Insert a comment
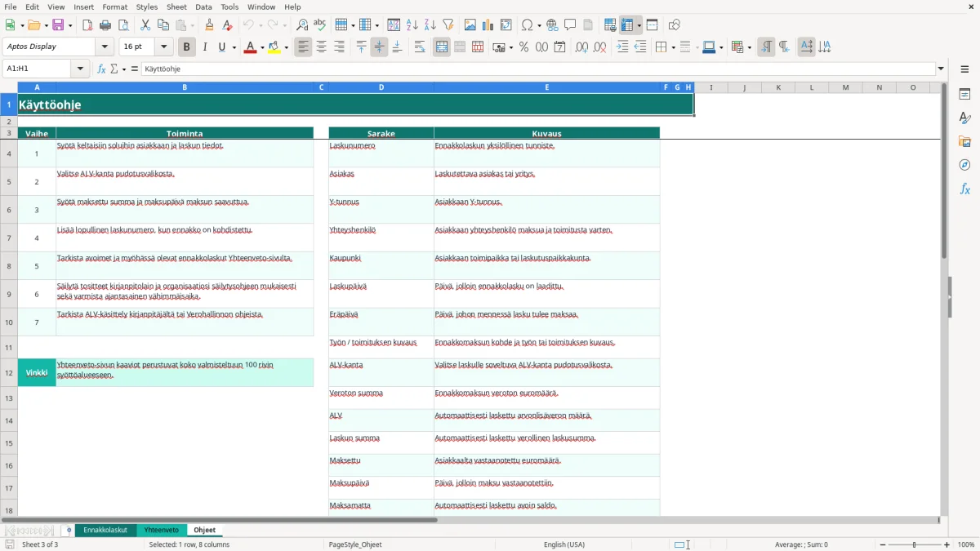 coord(570,25)
